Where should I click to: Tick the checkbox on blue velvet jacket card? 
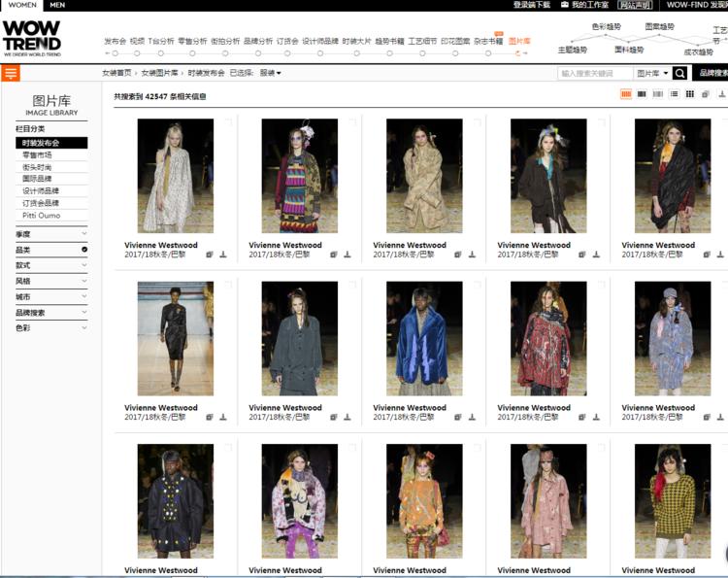[x=477, y=285]
